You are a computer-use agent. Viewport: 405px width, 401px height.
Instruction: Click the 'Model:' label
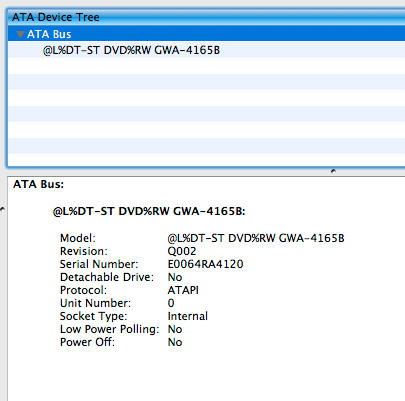click(78, 238)
